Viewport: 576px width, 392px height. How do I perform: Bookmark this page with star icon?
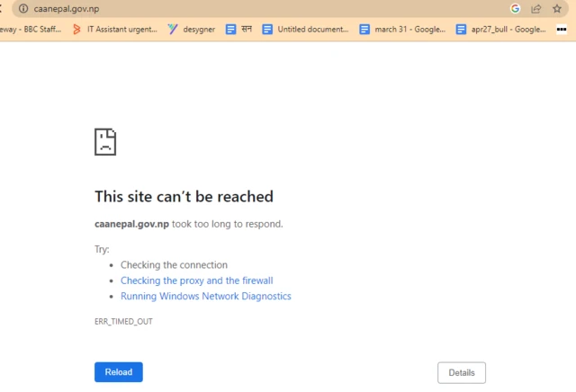coord(557,9)
